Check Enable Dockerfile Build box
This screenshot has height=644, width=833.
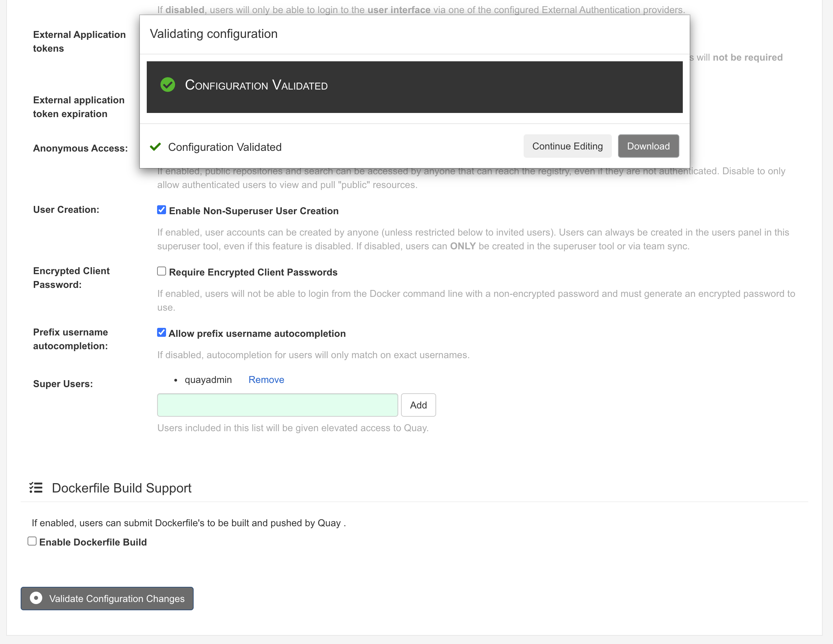coord(32,541)
